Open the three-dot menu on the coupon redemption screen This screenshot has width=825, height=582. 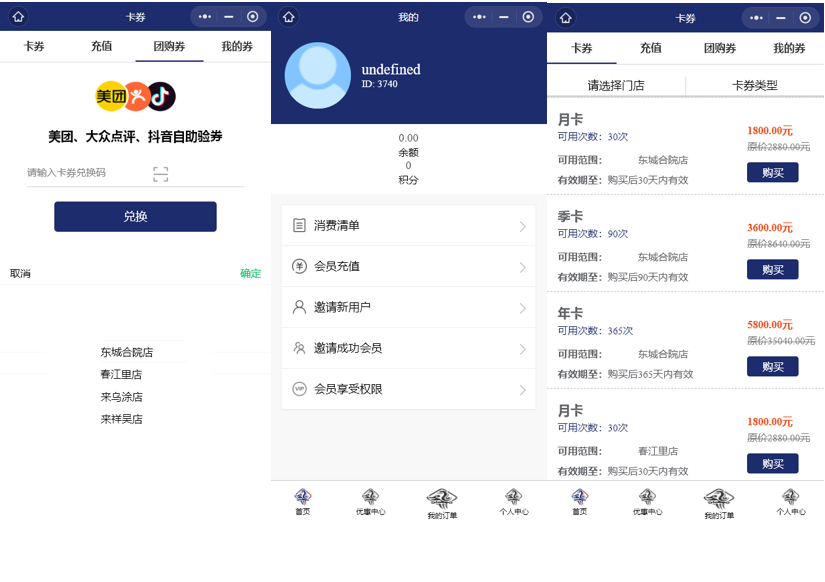205,17
